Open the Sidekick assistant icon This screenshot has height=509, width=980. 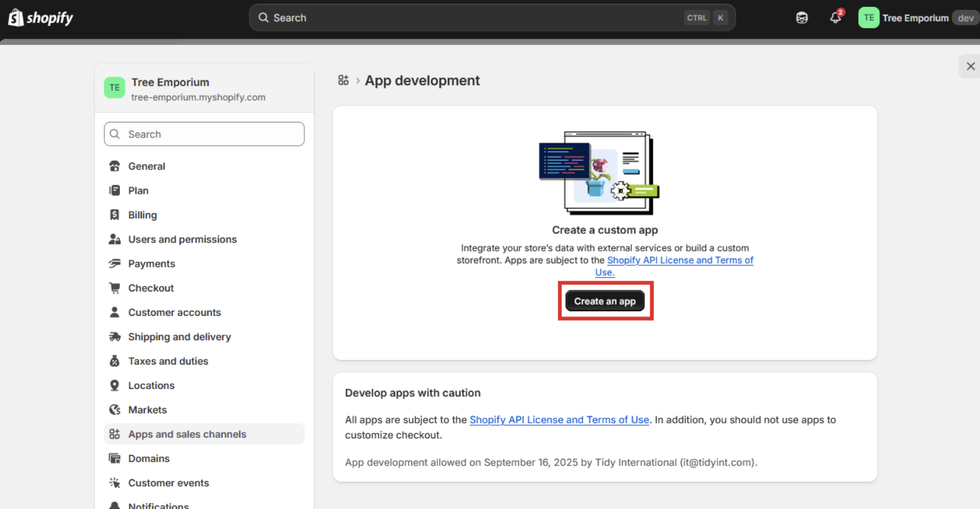802,18
